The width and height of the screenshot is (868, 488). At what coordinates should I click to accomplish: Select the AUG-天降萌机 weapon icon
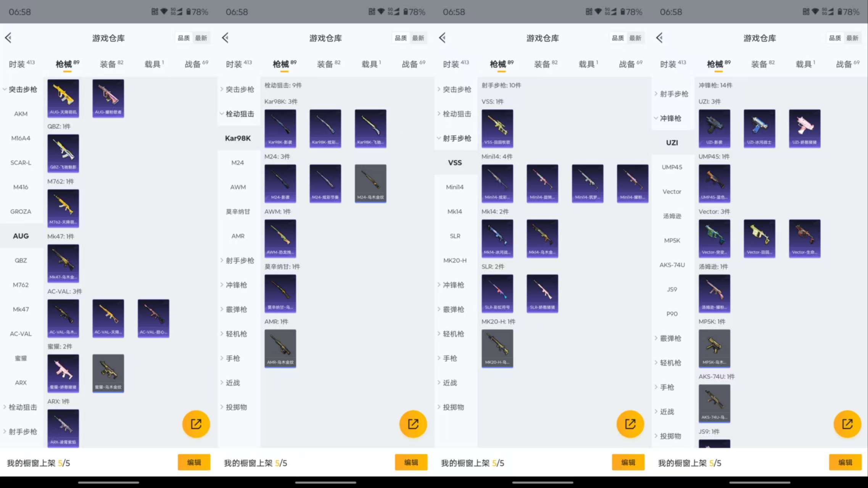point(63,98)
